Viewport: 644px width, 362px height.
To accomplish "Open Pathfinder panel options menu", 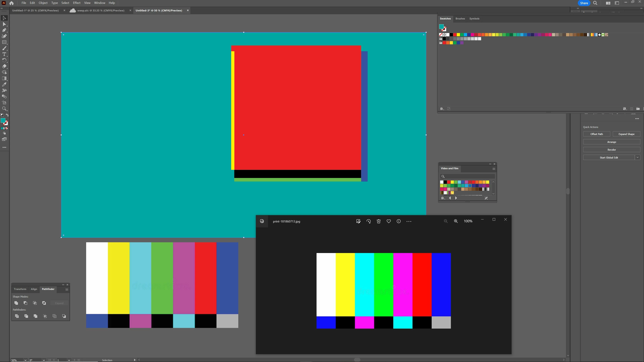I will point(67,289).
